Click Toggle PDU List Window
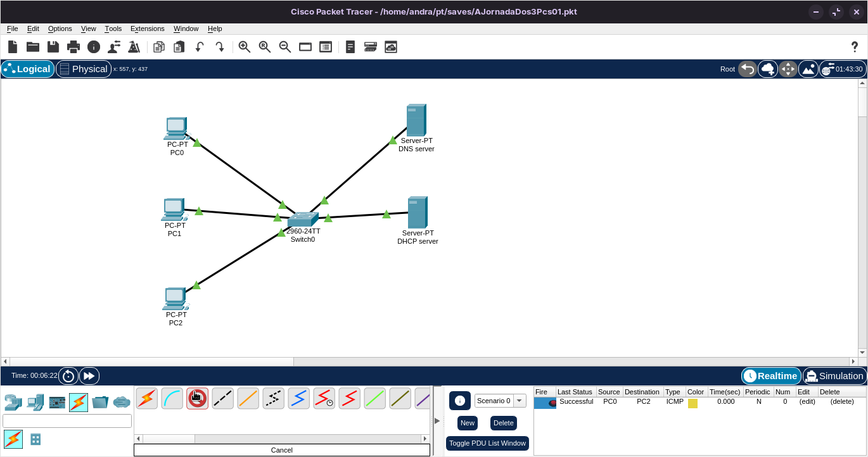This screenshot has height=457, width=868. pos(488,443)
